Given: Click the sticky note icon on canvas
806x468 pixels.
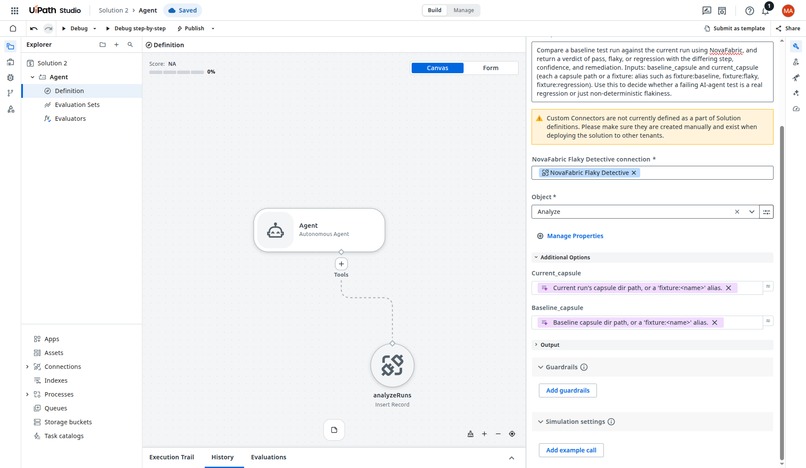Looking at the screenshot, I should click(x=334, y=430).
